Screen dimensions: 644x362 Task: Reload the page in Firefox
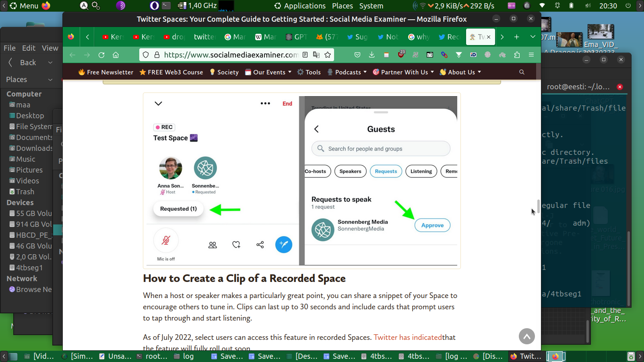101,55
